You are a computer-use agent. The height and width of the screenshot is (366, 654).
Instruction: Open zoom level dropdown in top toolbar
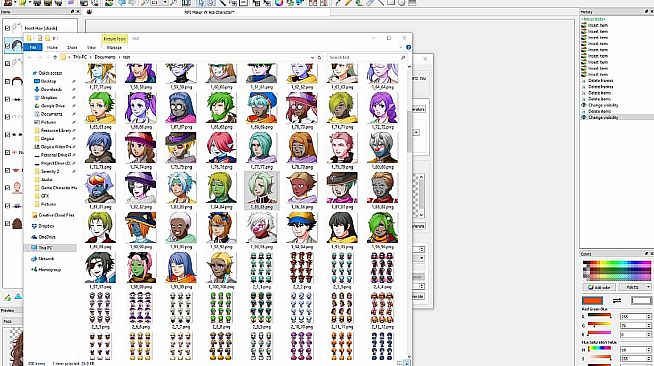tap(165, 3)
